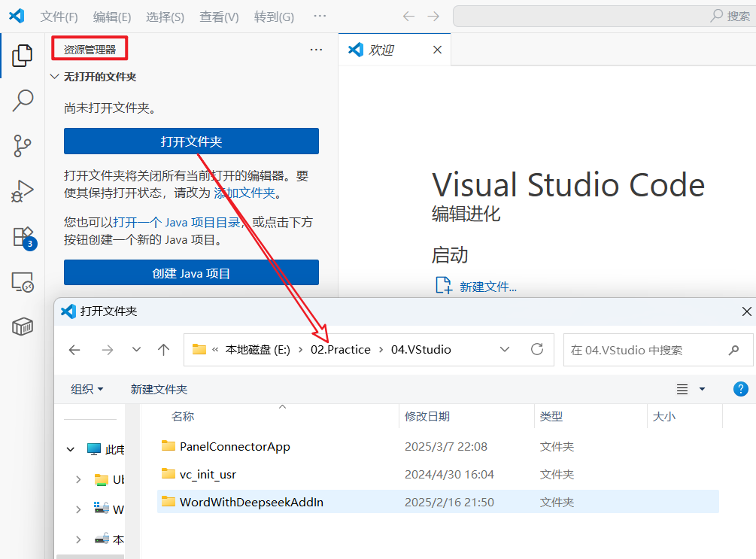Click the 添加文件夹 link
Viewport: 756px width, 559px height.
point(244,193)
